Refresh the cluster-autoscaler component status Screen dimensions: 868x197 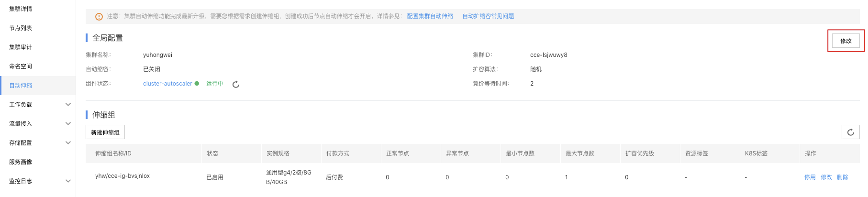point(236,84)
